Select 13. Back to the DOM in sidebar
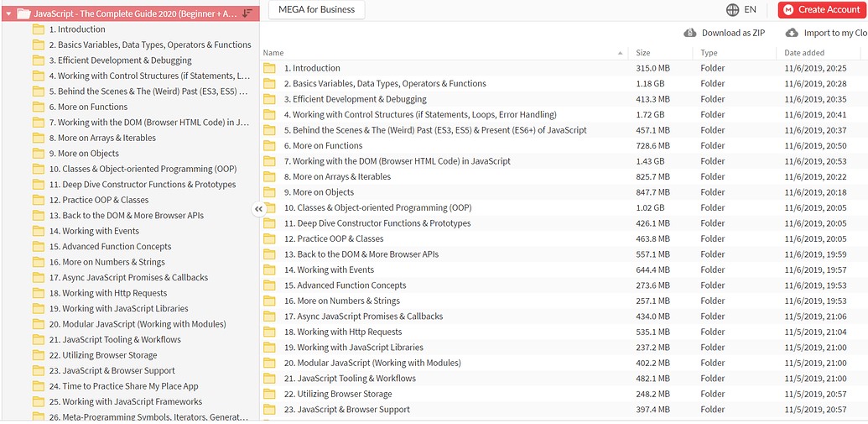 pos(126,216)
